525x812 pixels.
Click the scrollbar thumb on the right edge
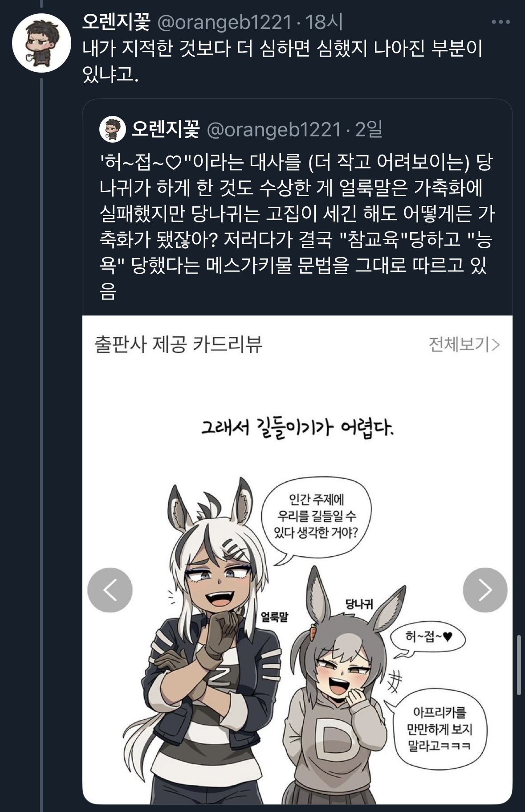tap(518, 665)
